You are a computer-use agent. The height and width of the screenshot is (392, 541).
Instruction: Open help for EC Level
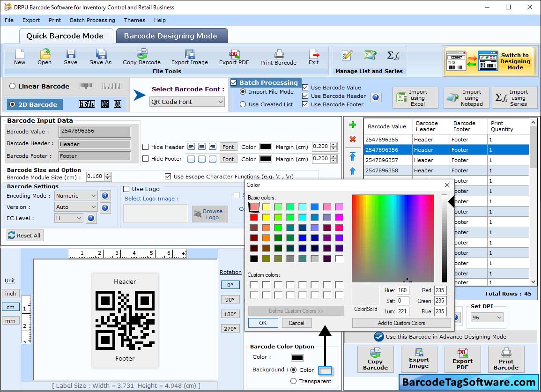[x=91, y=218]
